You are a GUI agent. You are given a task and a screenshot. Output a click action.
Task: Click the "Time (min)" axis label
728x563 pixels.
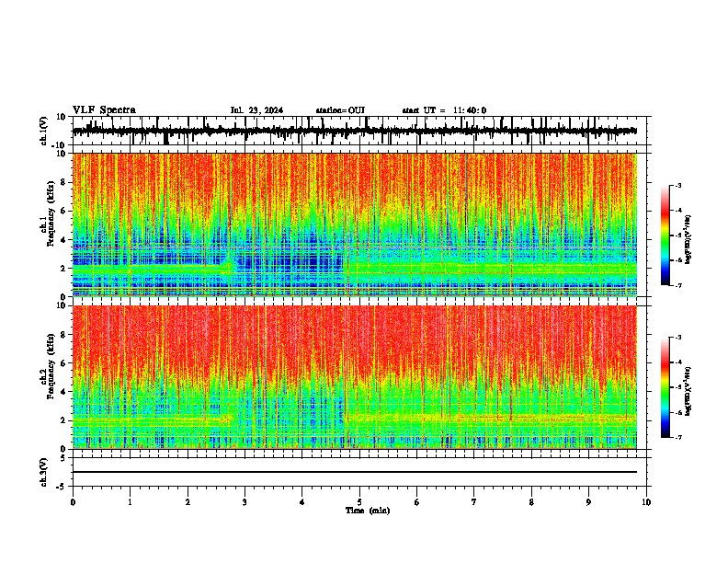(368, 511)
